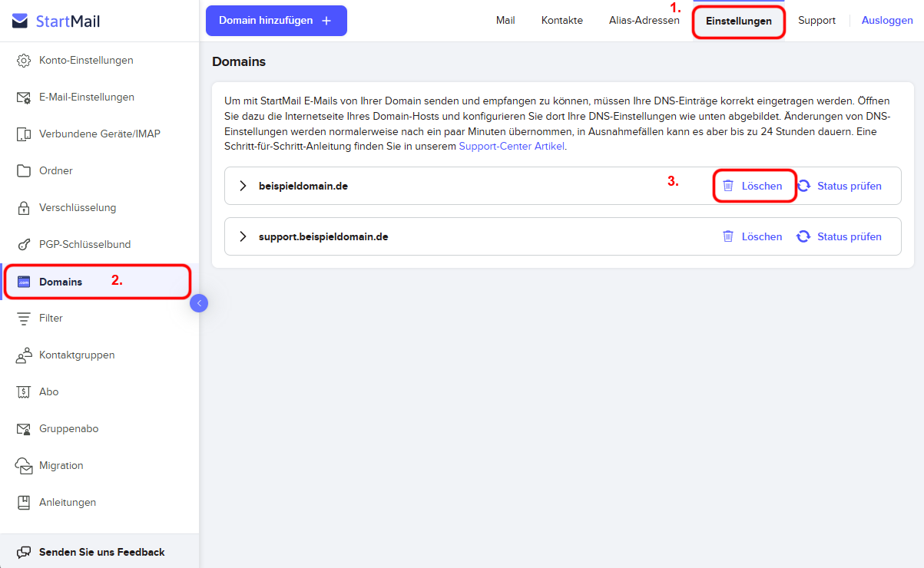Expand the support.beispieldomain.de entry chevron

[x=243, y=236]
